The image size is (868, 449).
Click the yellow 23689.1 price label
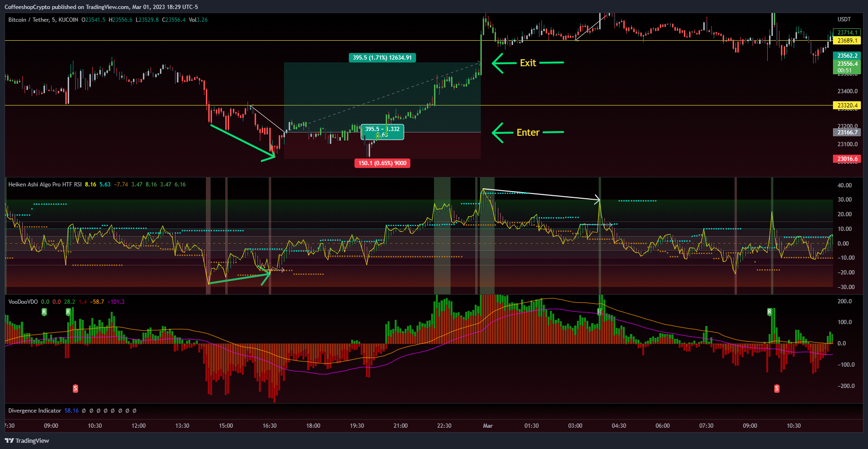point(847,41)
